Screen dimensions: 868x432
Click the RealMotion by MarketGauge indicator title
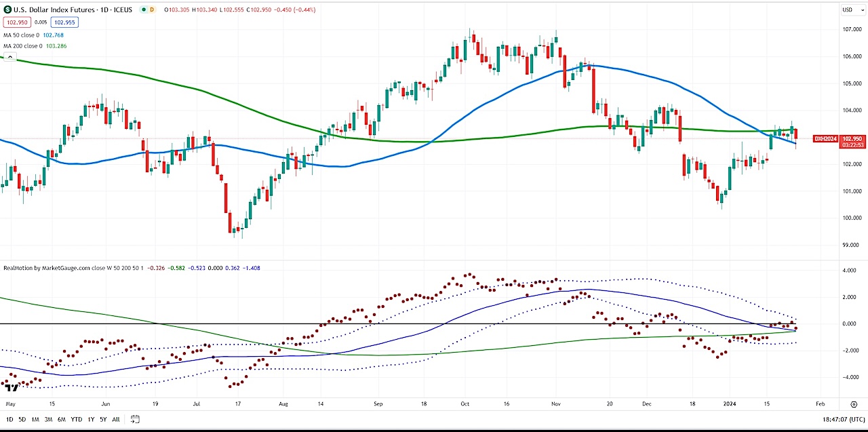[45, 268]
